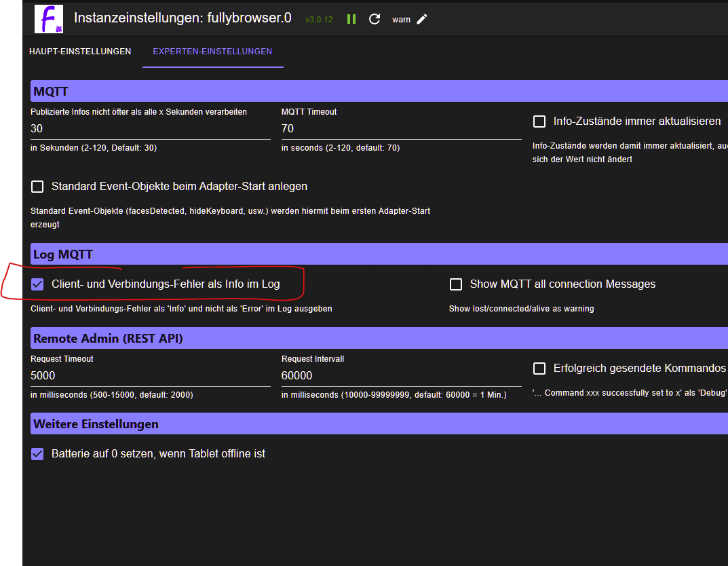
Task: Disable Batterie auf 0 setzen option
Action: 37,454
